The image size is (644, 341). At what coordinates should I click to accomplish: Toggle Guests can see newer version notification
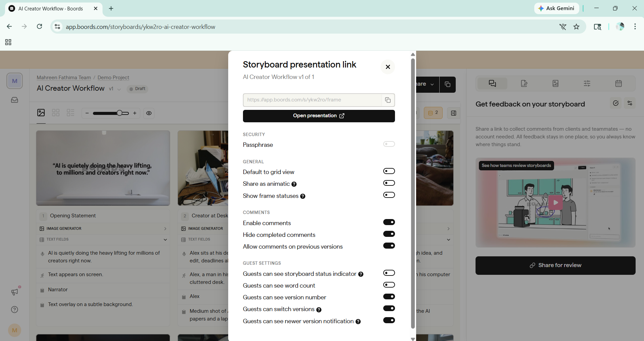coord(389,320)
